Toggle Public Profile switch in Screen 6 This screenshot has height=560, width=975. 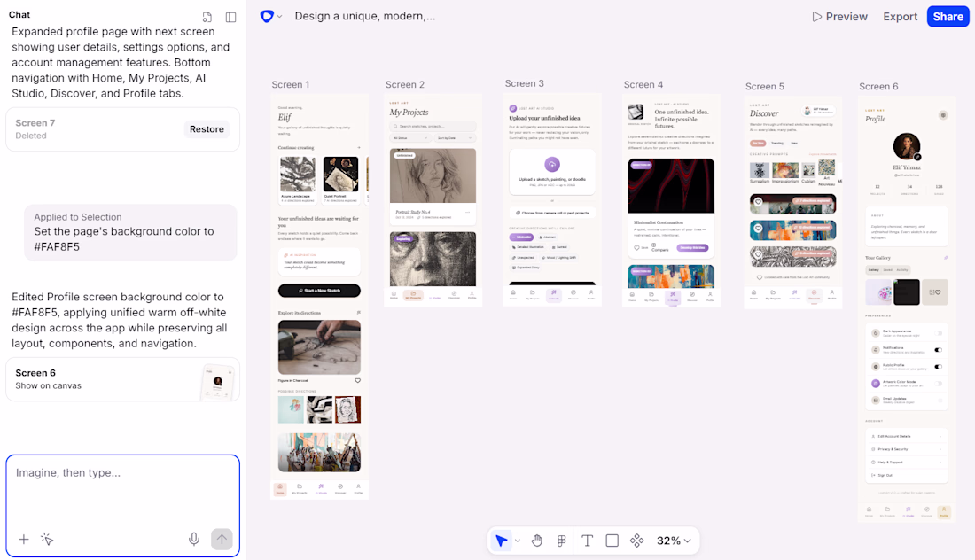pyautogui.click(x=939, y=367)
